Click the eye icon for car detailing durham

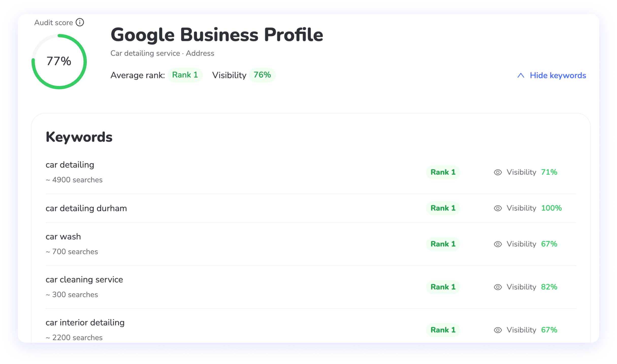point(498,208)
